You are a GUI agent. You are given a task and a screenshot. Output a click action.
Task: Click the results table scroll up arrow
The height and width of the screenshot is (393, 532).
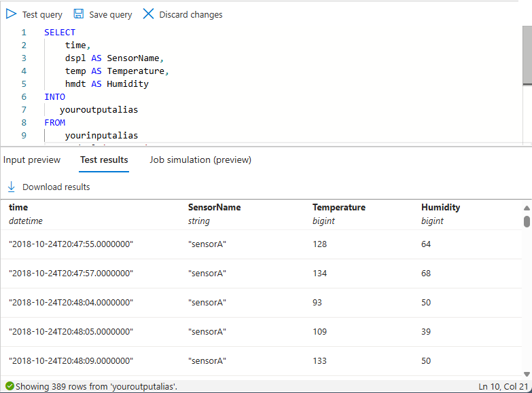click(527, 208)
